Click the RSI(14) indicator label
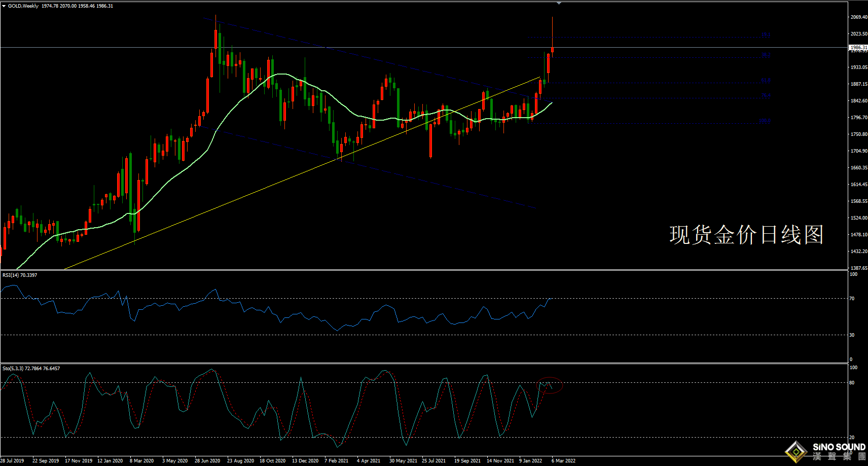Viewport: 868px width, 466px height. [20, 275]
